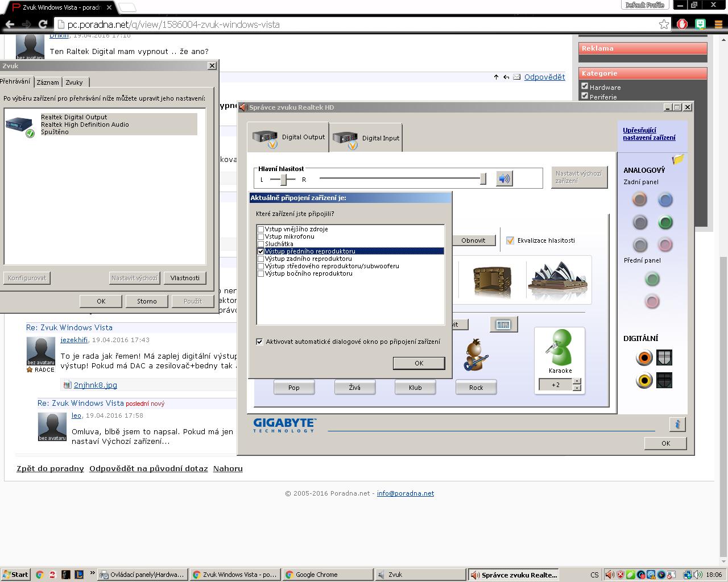Check Vstup vnějšího zdroje

point(260,229)
